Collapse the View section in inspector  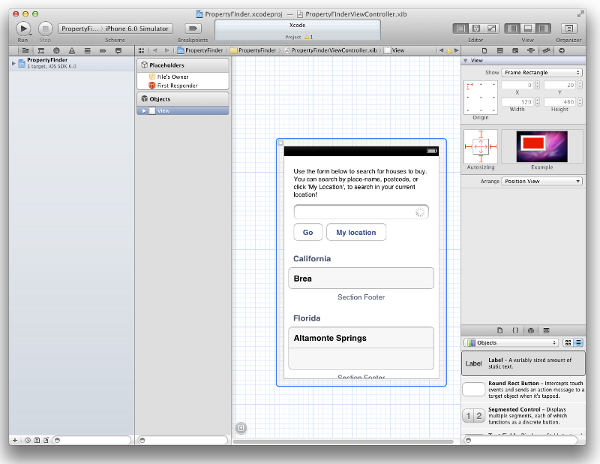465,60
